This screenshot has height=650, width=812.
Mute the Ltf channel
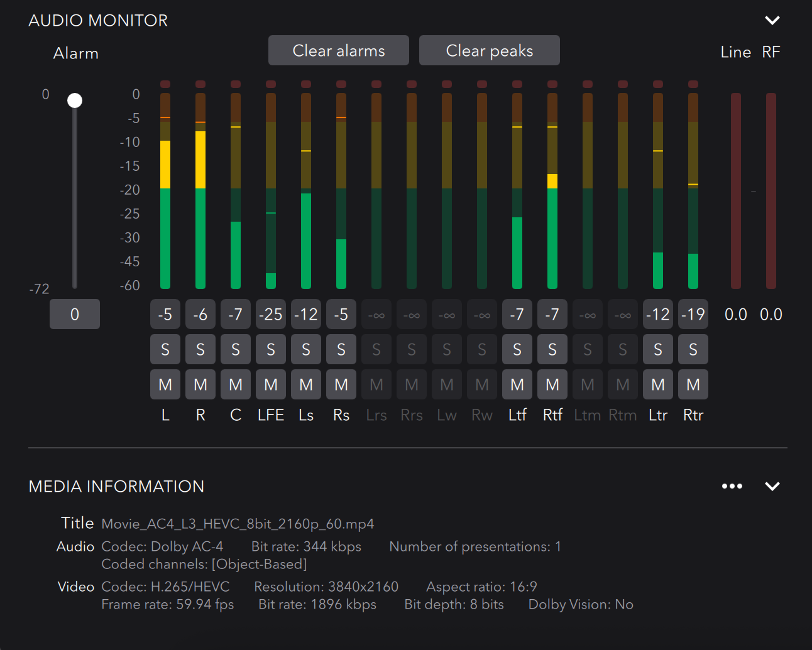[517, 384]
